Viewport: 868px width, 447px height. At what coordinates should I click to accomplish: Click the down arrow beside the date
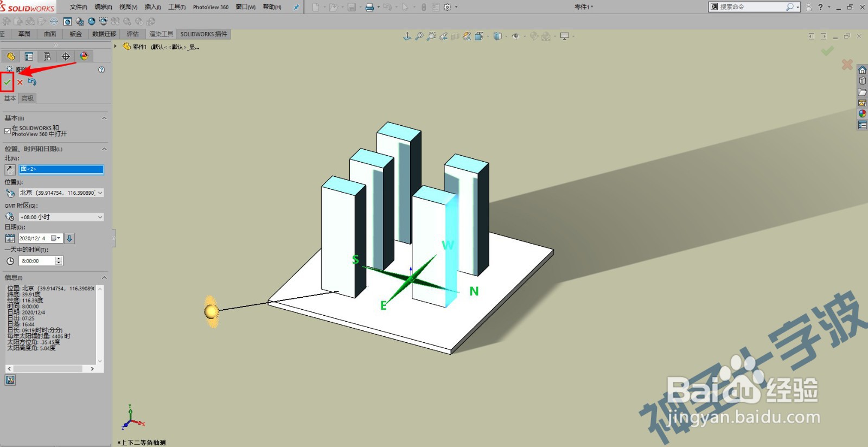[69, 238]
